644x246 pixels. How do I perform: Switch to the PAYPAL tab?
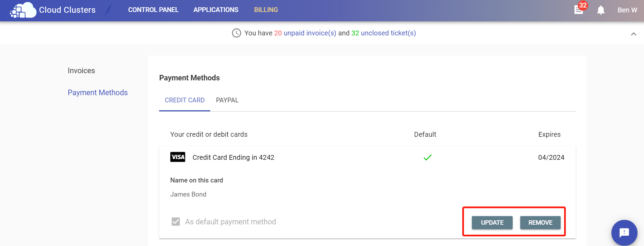pyautogui.click(x=227, y=100)
